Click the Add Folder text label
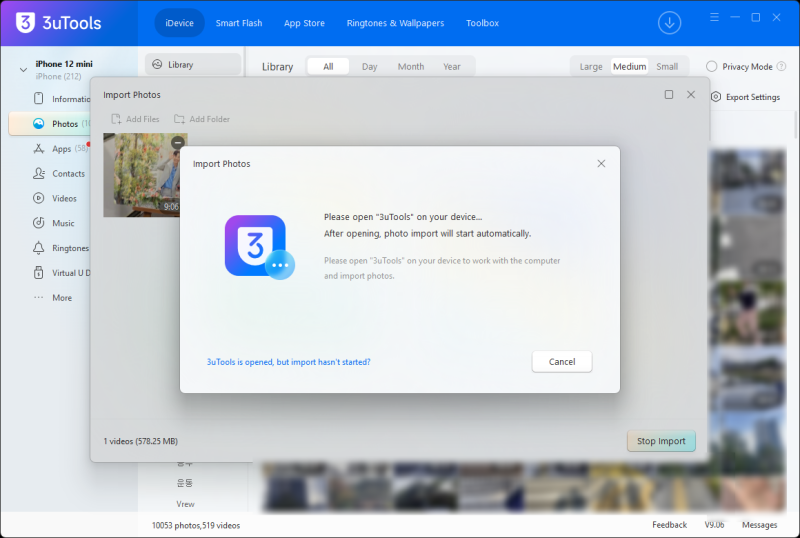Screen dimensions: 800x538 210,119
